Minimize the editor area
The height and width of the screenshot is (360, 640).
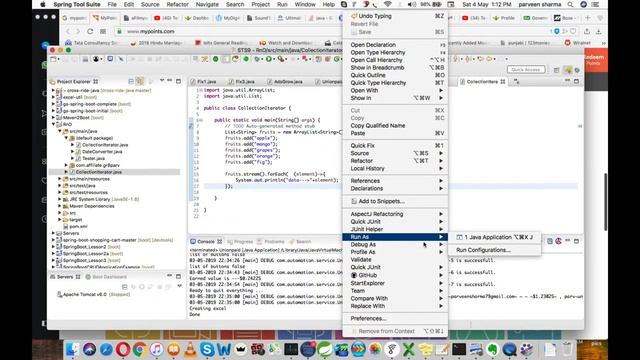click(x=567, y=81)
